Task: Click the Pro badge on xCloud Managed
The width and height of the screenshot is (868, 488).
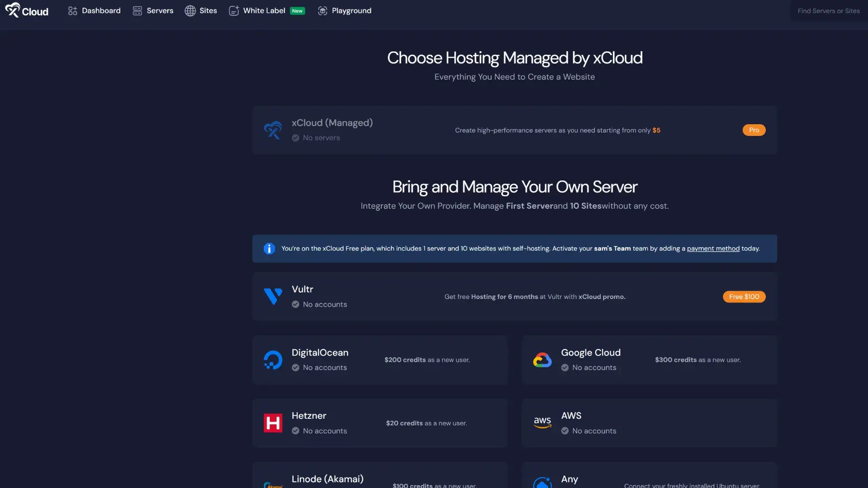Action: 754,130
